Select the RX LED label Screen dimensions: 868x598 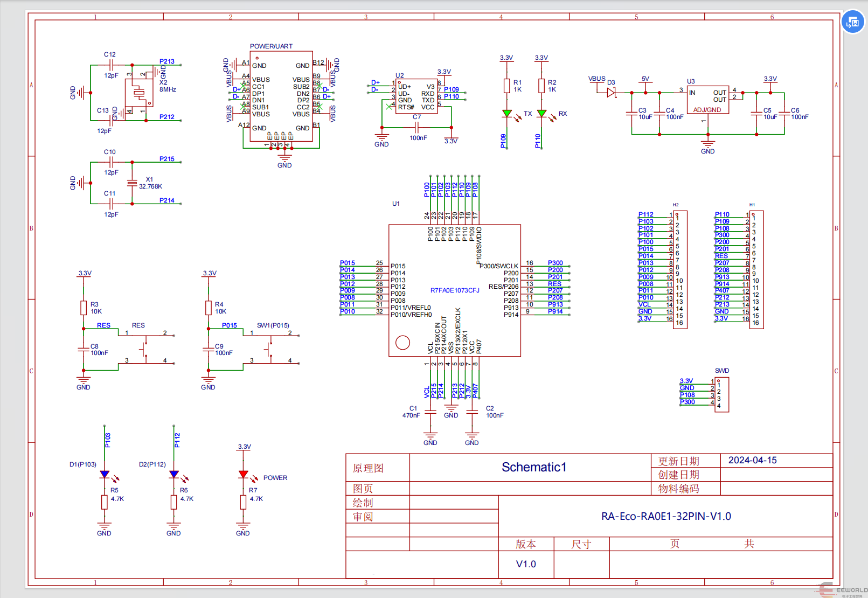click(x=563, y=114)
